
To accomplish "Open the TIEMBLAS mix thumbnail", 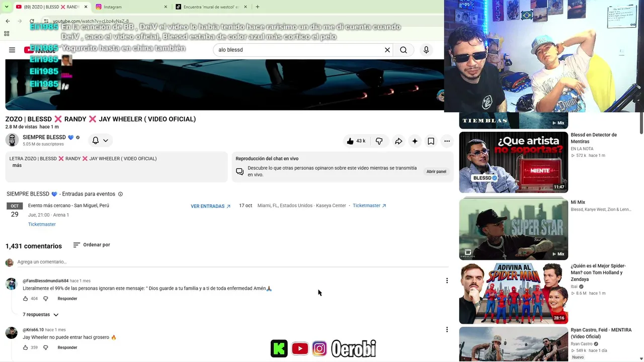I will pos(513,121).
